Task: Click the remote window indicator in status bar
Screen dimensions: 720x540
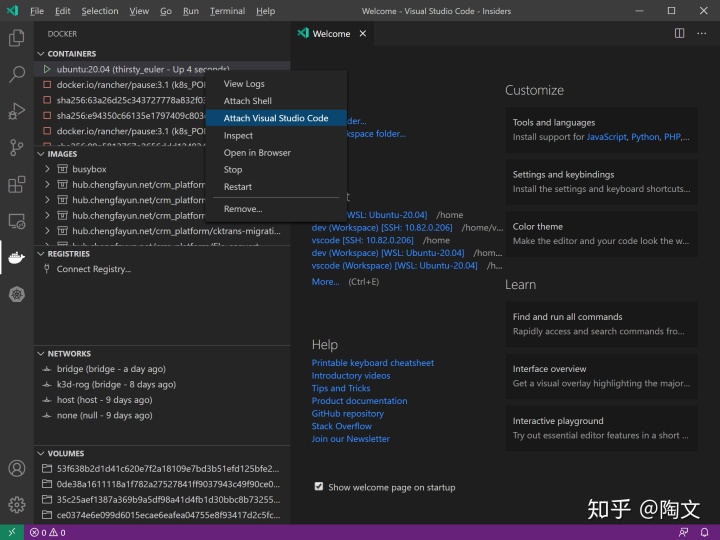Action: (x=12, y=532)
